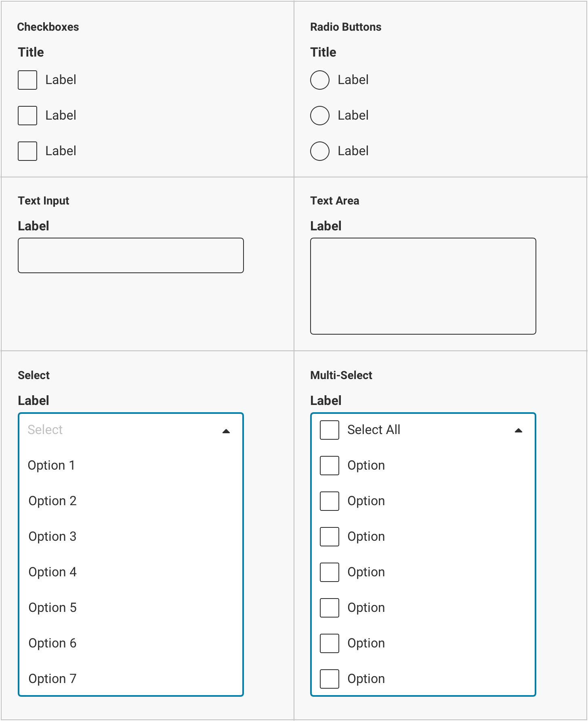Image resolution: width=588 pixels, height=721 pixels.
Task: Choose Option 2 from the Select list
Action: coord(52,501)
